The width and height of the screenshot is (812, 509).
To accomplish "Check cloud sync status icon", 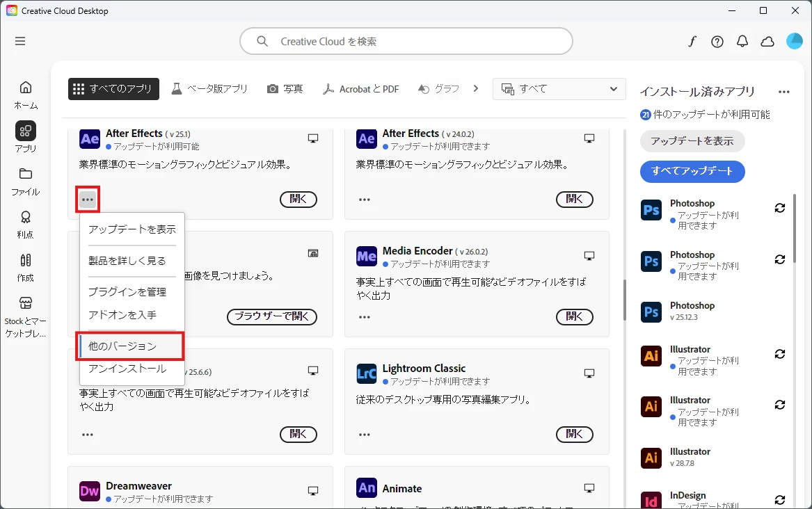I will pos(767,42).
